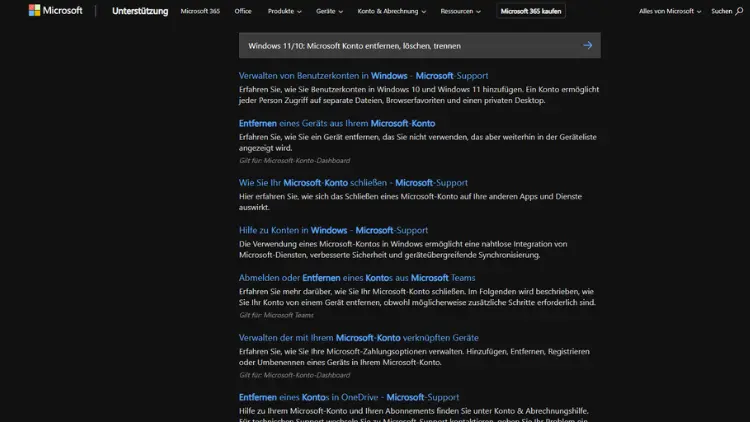Open Verwalten der mit Ihrem Microsoft-Konto verknüpften Geräte
The image size is (750, 422).
click(359, 338)
